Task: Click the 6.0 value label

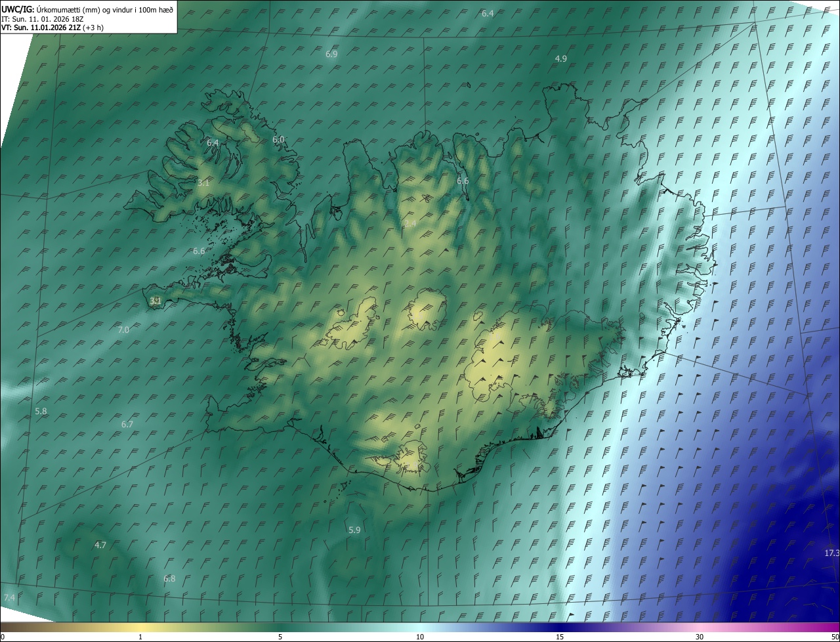Action: click(278, 140)
